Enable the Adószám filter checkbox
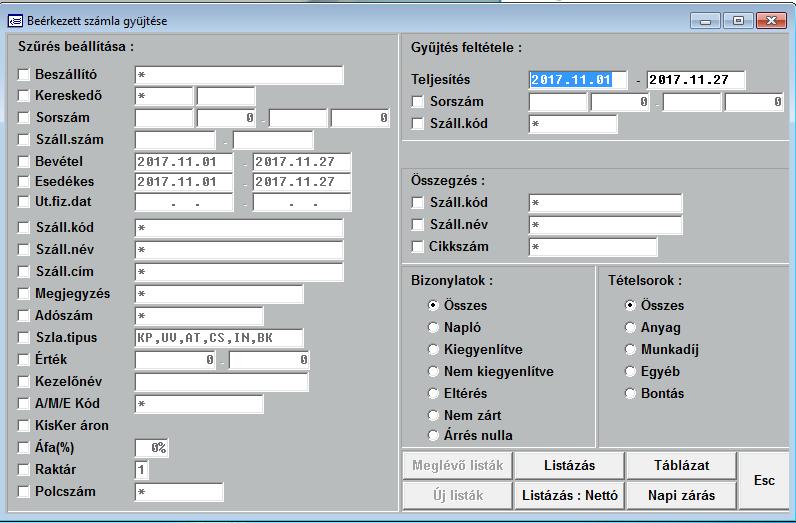796x523 pixels. click(x=24, y=315)
